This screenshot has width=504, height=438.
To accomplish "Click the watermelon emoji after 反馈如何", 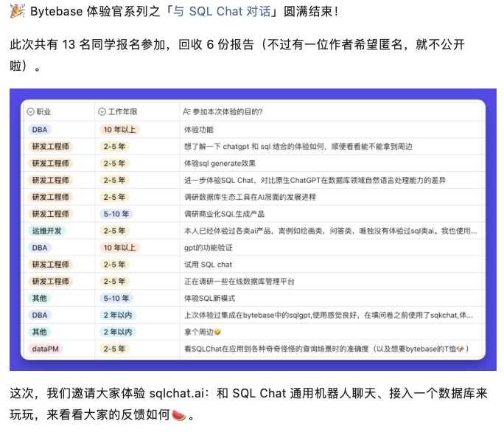I will coord(179,415).
